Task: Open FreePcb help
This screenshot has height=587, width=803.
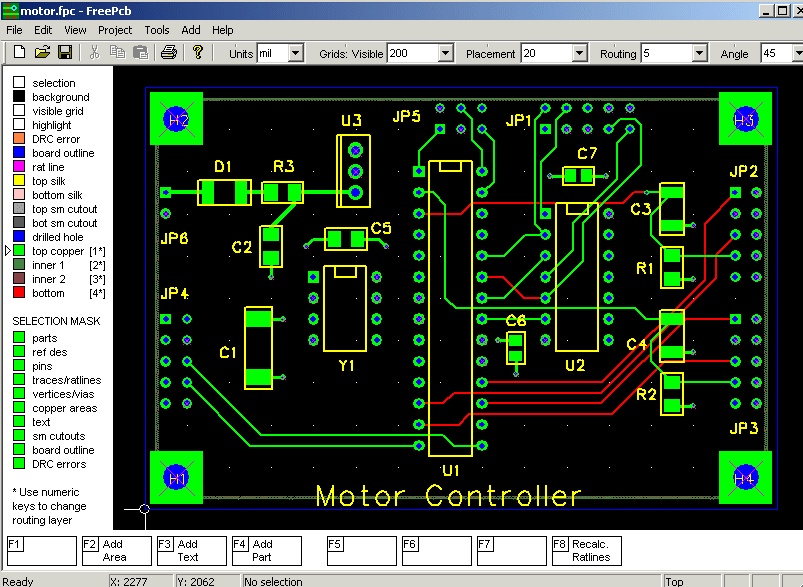Action: tap(196, 51)
